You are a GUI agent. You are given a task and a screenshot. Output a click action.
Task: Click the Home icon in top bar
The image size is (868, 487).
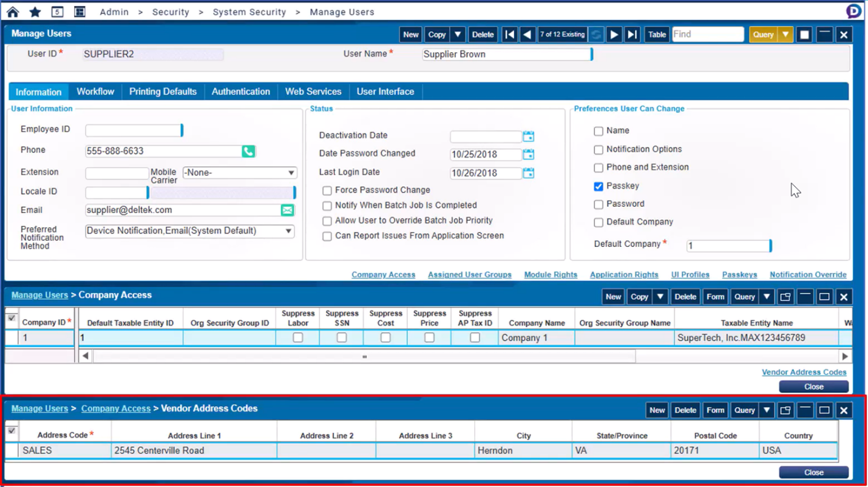13,12
